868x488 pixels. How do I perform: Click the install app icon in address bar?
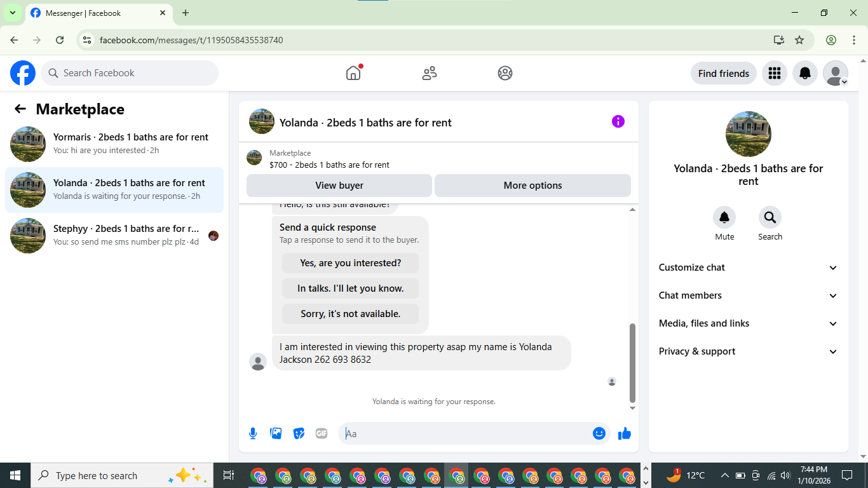pos(779,40)
